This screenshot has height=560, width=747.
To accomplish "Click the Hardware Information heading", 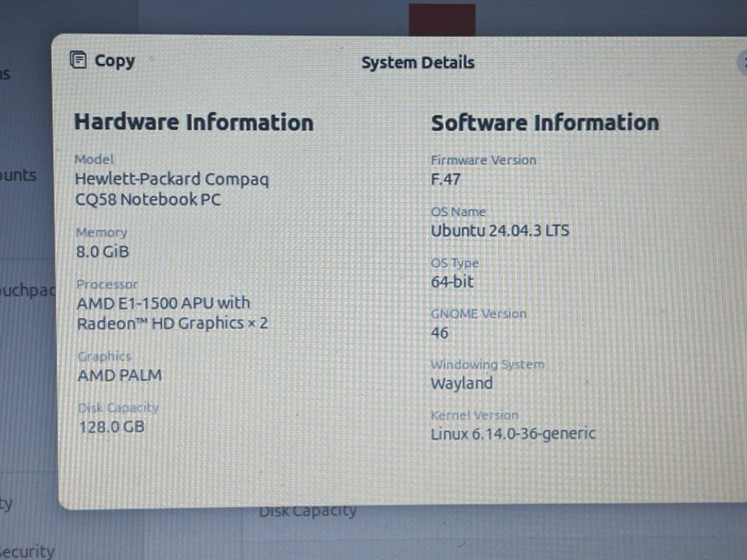I will pos(194,122).
